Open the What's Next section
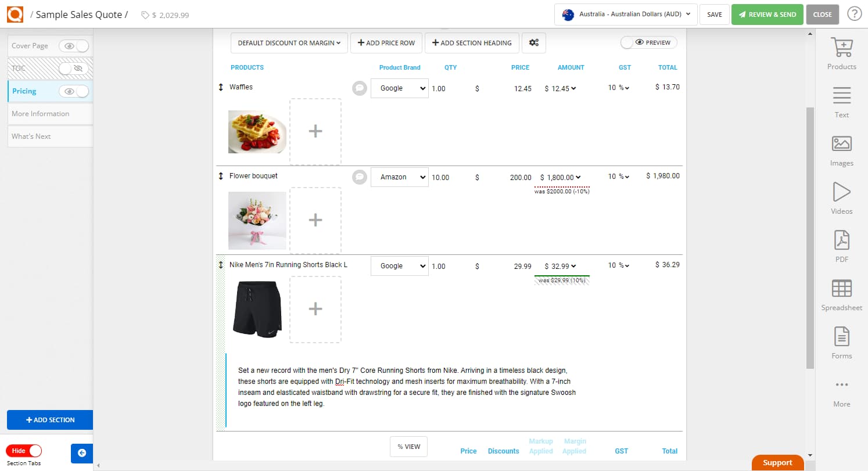868x471 pixels. click(31, 136)
